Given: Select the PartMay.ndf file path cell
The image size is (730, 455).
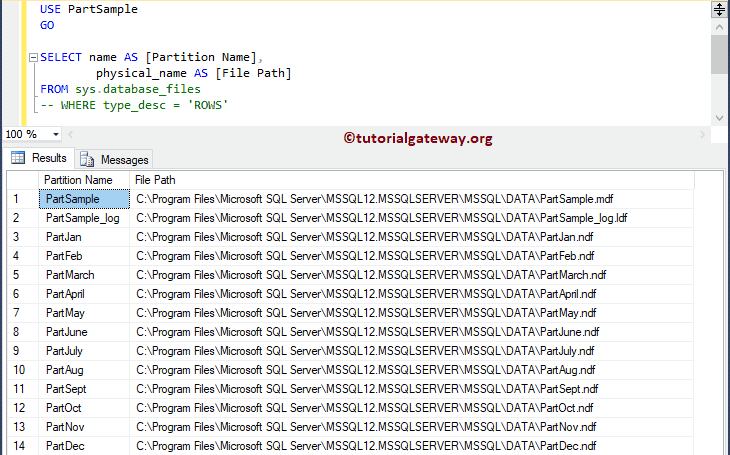Looking at the screenshot, I should point(412,313).
